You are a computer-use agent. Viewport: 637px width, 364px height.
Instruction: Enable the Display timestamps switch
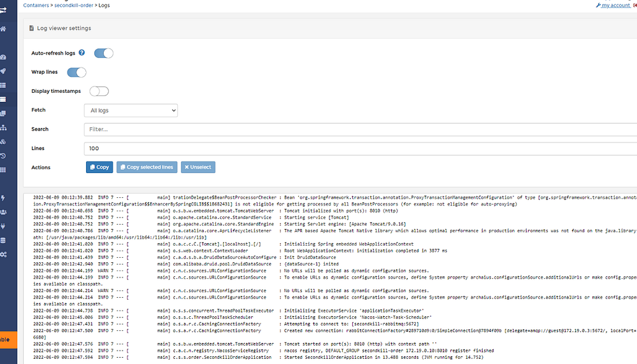pos(99,91)
